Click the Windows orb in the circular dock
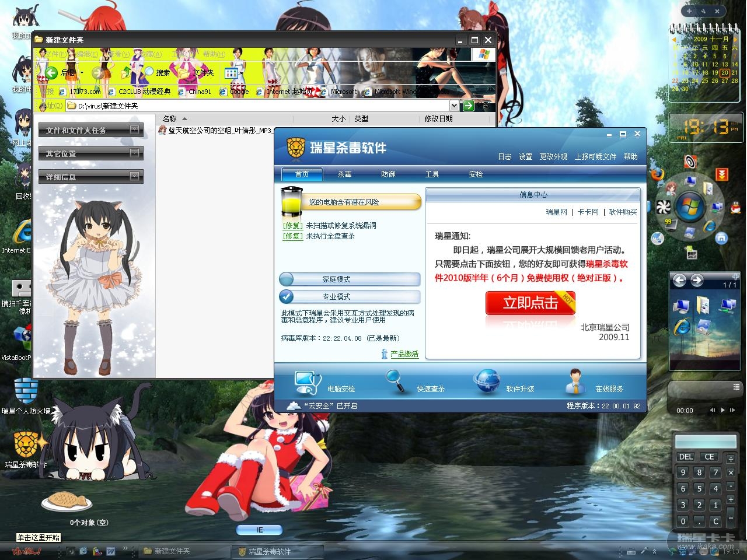Viewport: 747px width, 560px height. pyautogui.click(x=690, y=206)
